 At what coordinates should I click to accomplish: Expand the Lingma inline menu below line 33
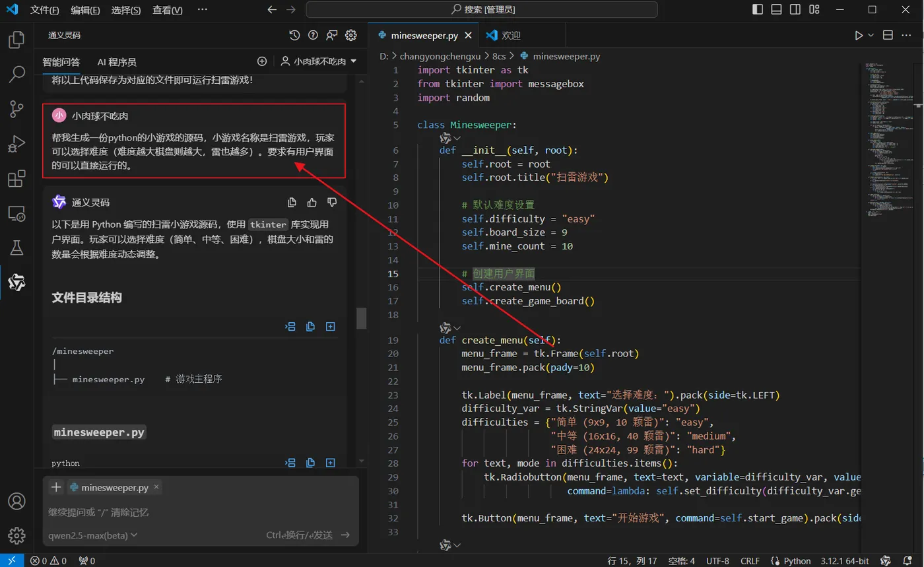[451, 545]
